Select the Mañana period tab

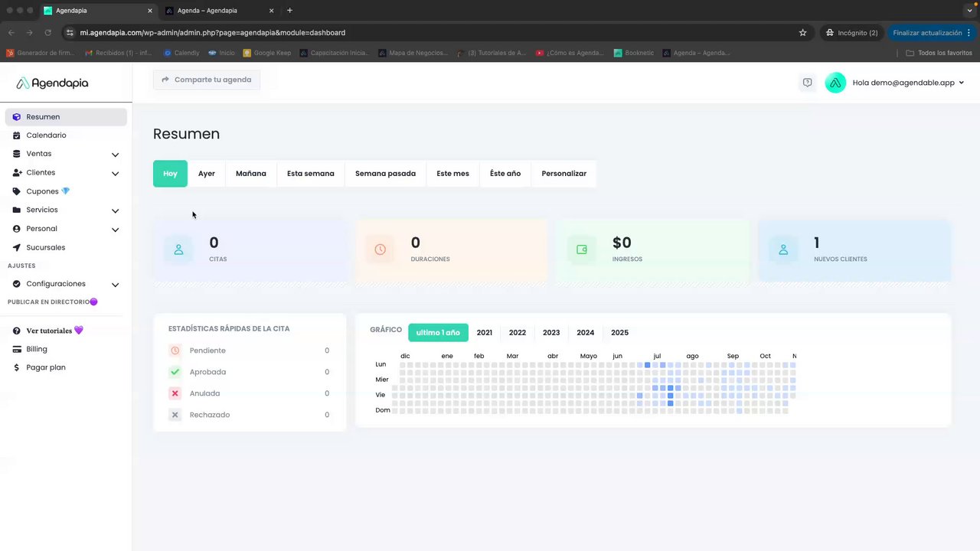click(x=251, y=174)
